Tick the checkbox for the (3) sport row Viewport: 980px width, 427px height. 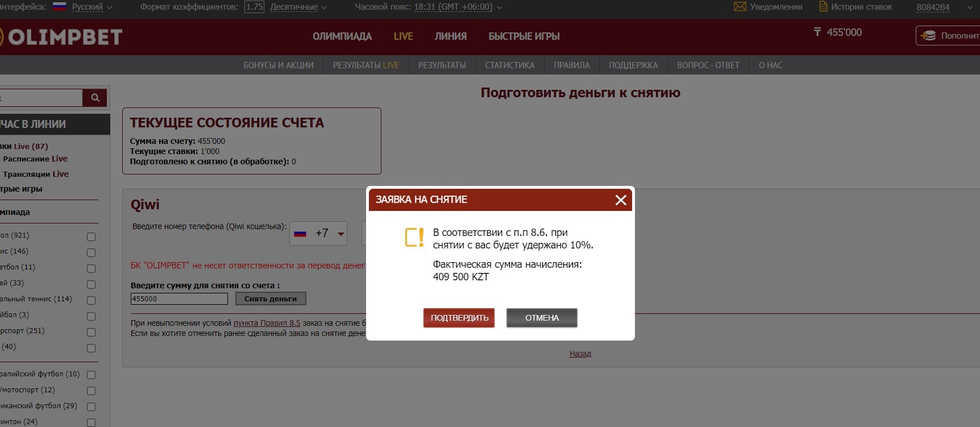pos(91,316)
